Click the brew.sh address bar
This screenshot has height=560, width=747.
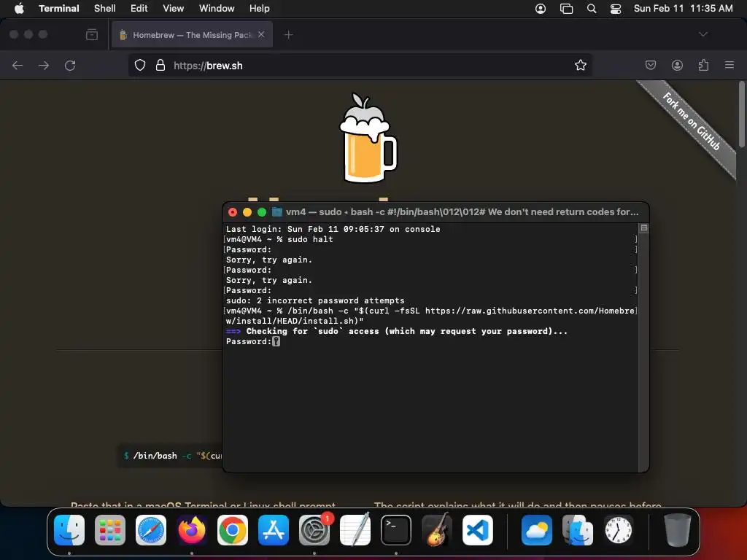coord(360,65)
